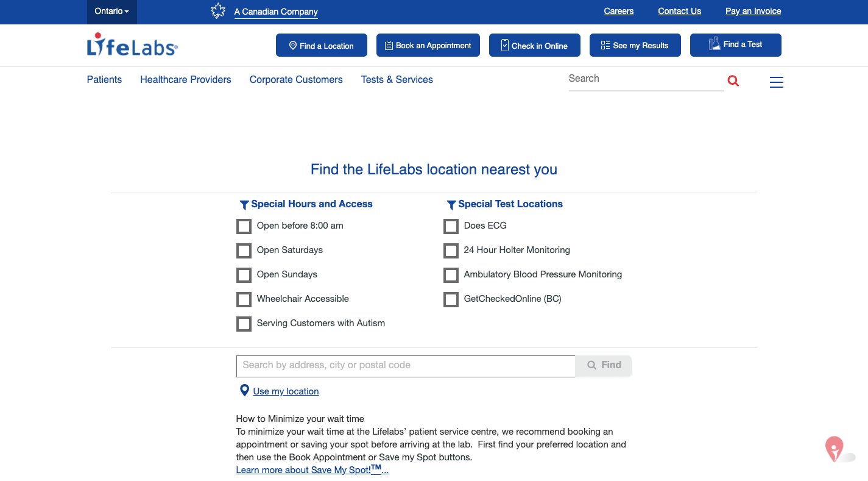Click the floating pink map marker icon
The image size is (868, 481).
click(834, 449)
